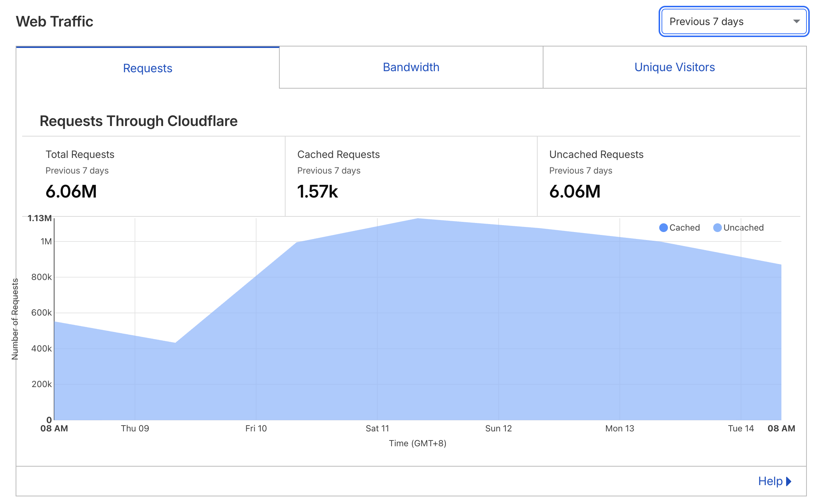
Task: Toggle the Uncached legend series
Action: (x=743, y=228)
